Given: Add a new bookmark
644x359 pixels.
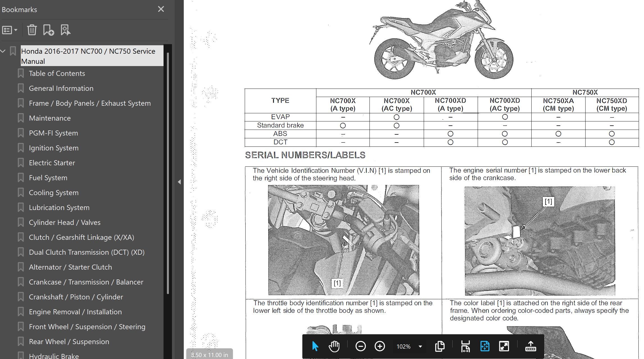Looking at the screenshot, I should (x=48, y=30).
